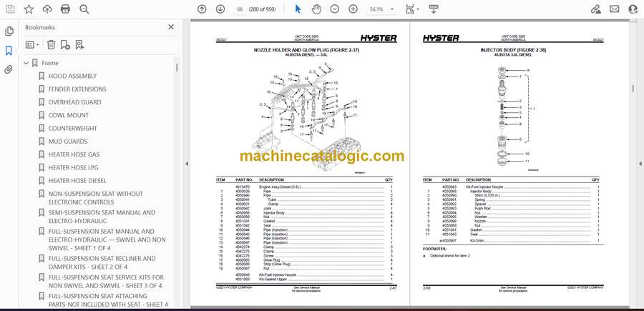
Task: Click the upload to cloud icon
Action: [x=47, y=9]
